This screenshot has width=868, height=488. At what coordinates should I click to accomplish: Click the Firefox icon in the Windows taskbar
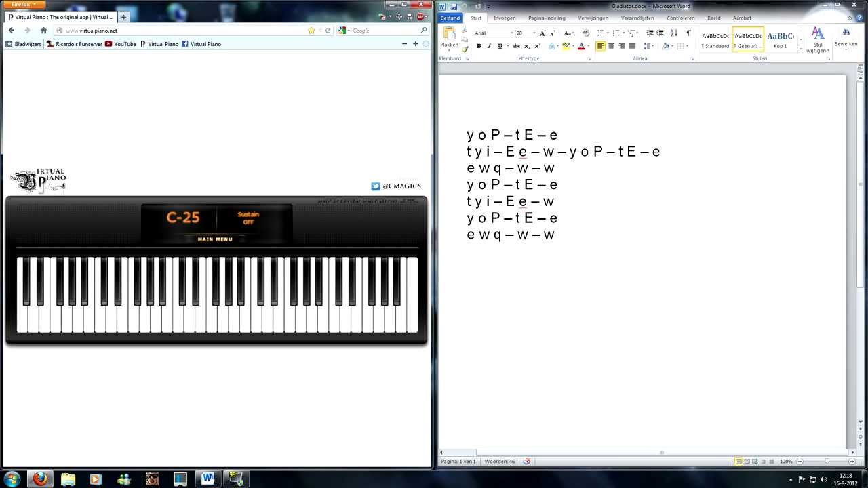[x=40, y=479]
